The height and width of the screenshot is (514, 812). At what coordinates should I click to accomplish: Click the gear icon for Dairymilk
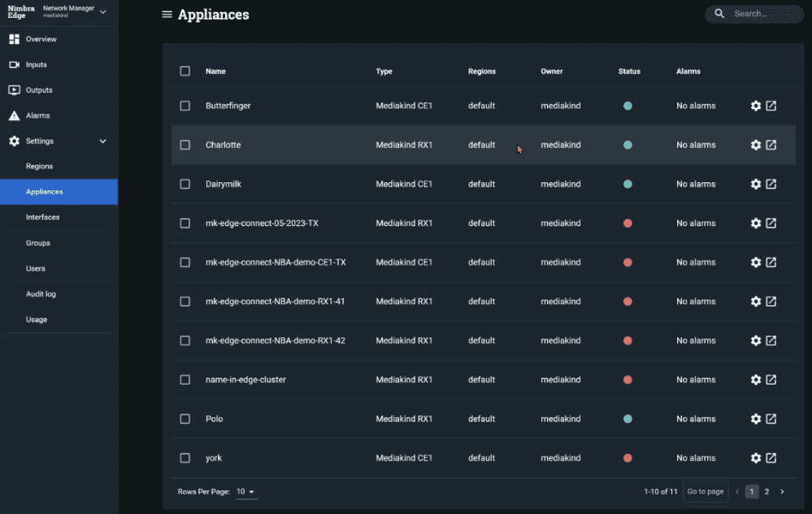click(x=756, y=184)
